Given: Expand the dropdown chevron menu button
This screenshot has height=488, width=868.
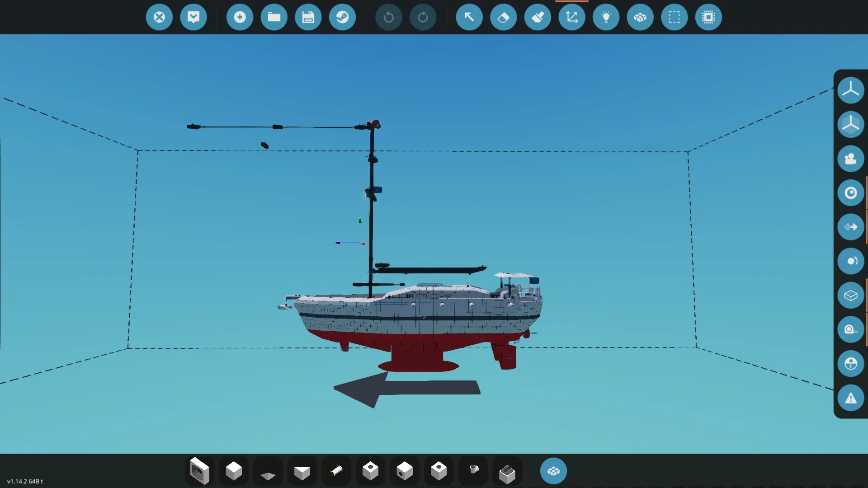Looking at the screenshot, I should click(193, 17).
